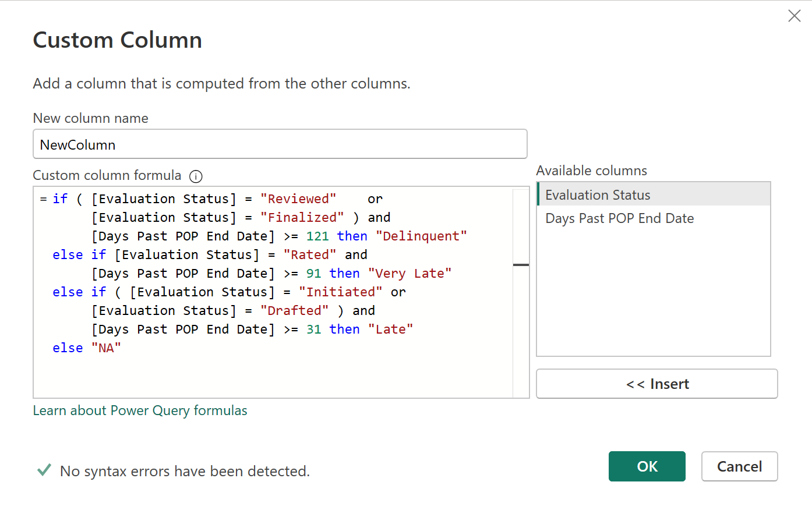Close the Custom Column dialog
The height and width of the screenshot is (510, 812).
click(795, 16)
